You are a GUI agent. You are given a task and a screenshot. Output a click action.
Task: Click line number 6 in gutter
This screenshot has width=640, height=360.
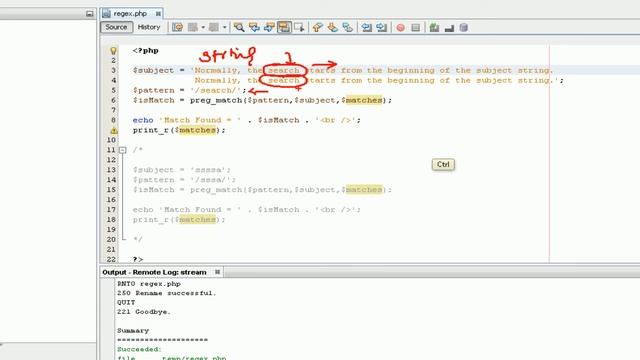click(113, 100)
